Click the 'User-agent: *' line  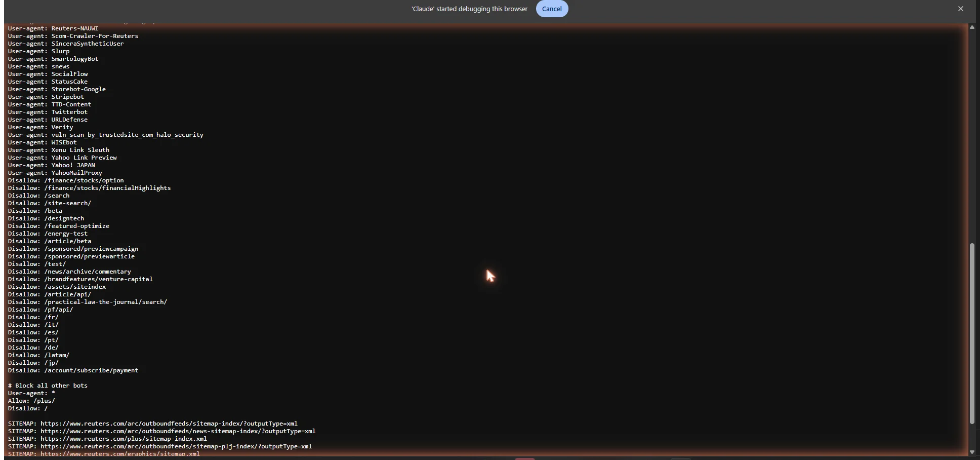pos(31,393)
